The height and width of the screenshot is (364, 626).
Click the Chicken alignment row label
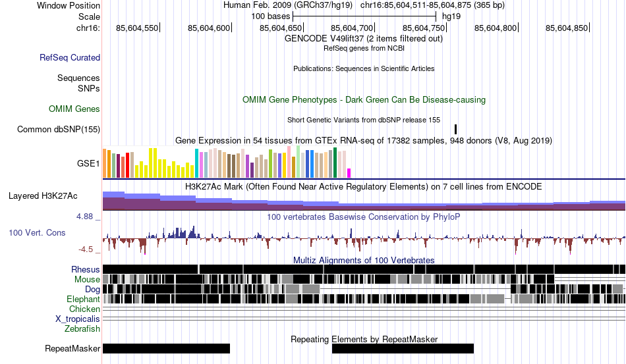click(x=84, y=309)
